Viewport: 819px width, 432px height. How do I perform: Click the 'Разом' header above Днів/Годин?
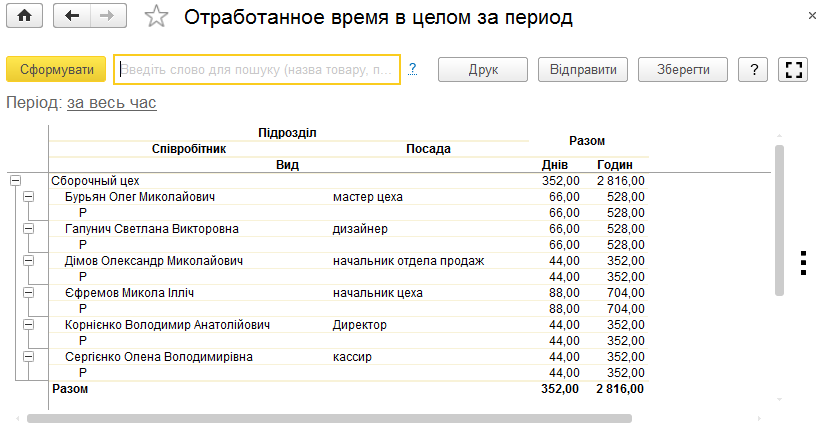click(x=587, y=141)
